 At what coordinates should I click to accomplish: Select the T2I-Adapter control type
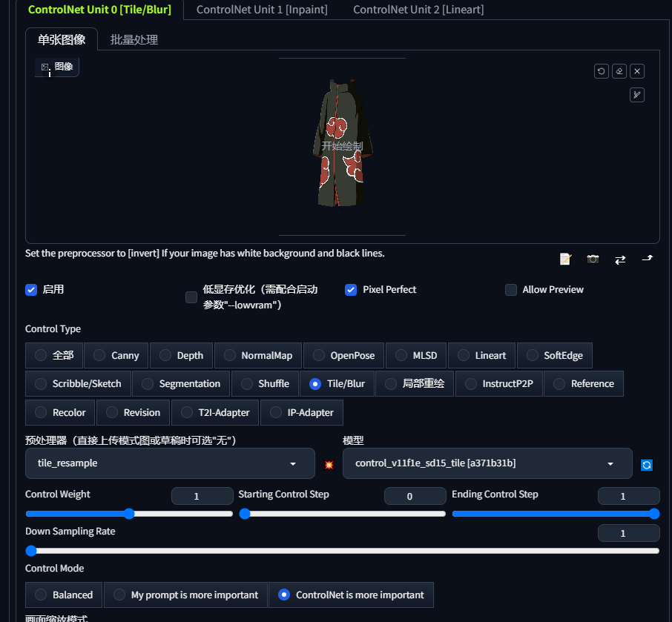click(x=215, y=412)
